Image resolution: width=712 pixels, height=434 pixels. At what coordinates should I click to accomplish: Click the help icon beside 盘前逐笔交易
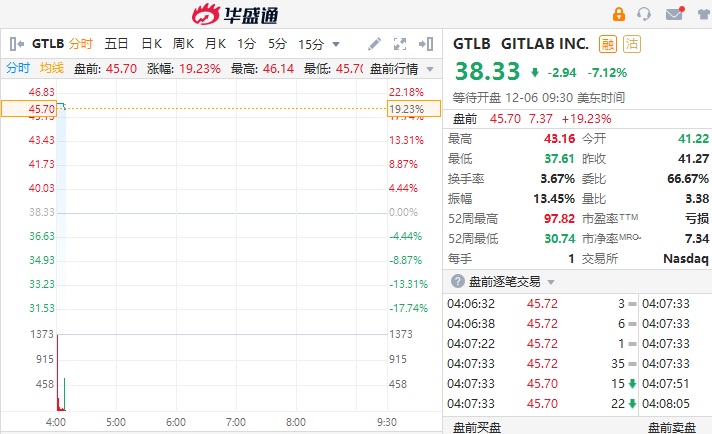458,282
